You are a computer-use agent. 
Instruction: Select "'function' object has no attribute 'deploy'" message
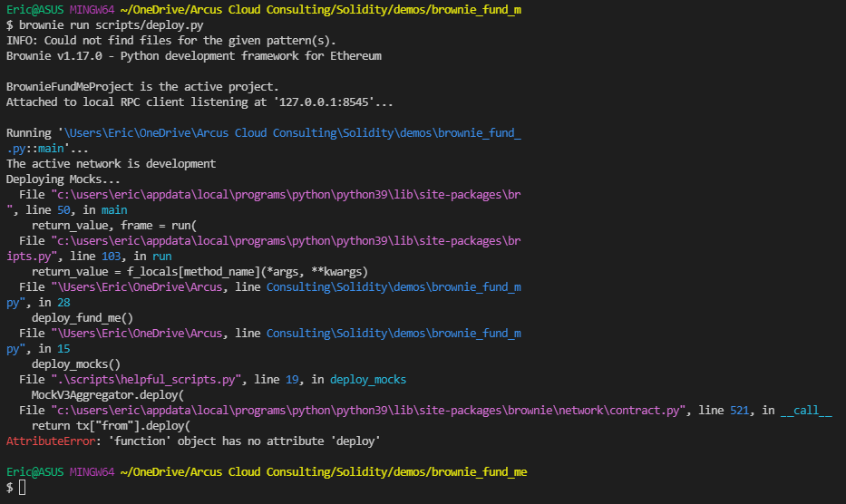(245, 441)
